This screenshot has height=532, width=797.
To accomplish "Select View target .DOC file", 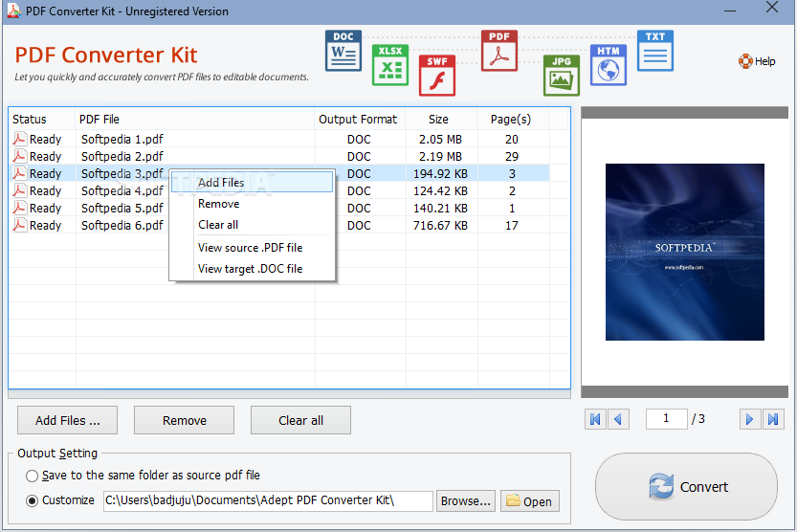I will (252, 269).
